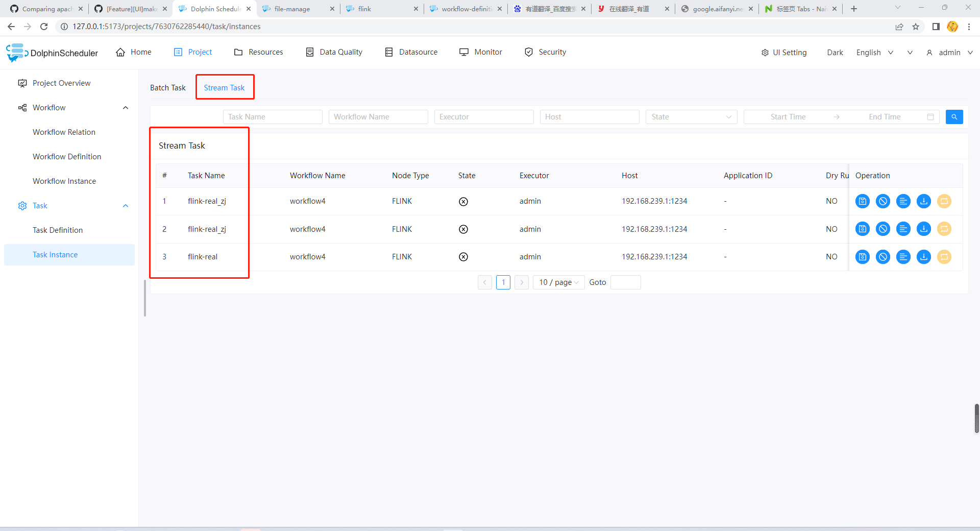This screenshot has height=531, width=980.
Task: Click pagination page 1 button
Action: tap(503, 282)
